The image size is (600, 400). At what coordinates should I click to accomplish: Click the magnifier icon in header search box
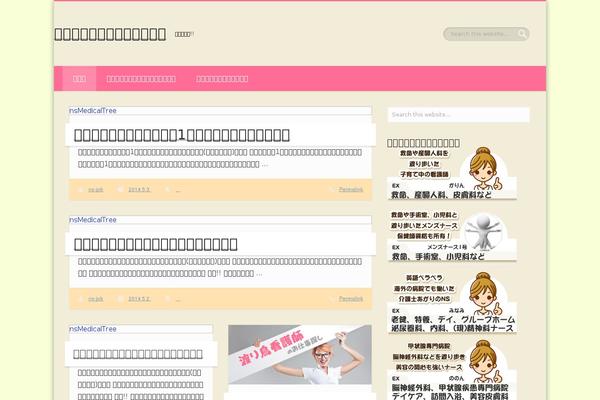(522, 34)
